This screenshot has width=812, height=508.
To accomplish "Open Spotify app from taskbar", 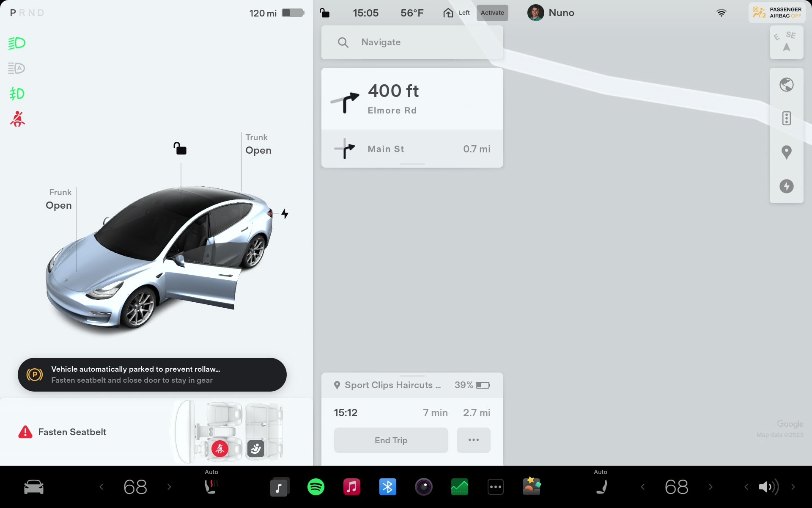I will click(315, 487).
